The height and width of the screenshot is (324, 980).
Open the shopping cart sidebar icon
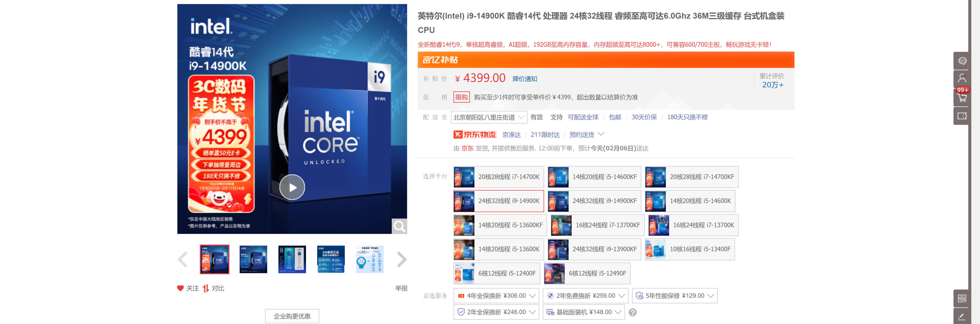(x=962, y=98)
